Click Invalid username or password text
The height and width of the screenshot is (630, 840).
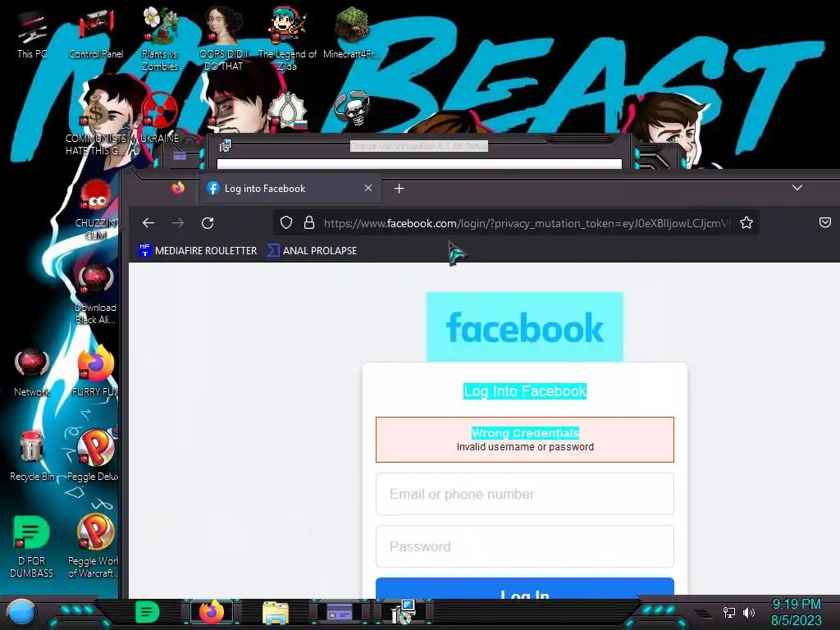(525, 447)
